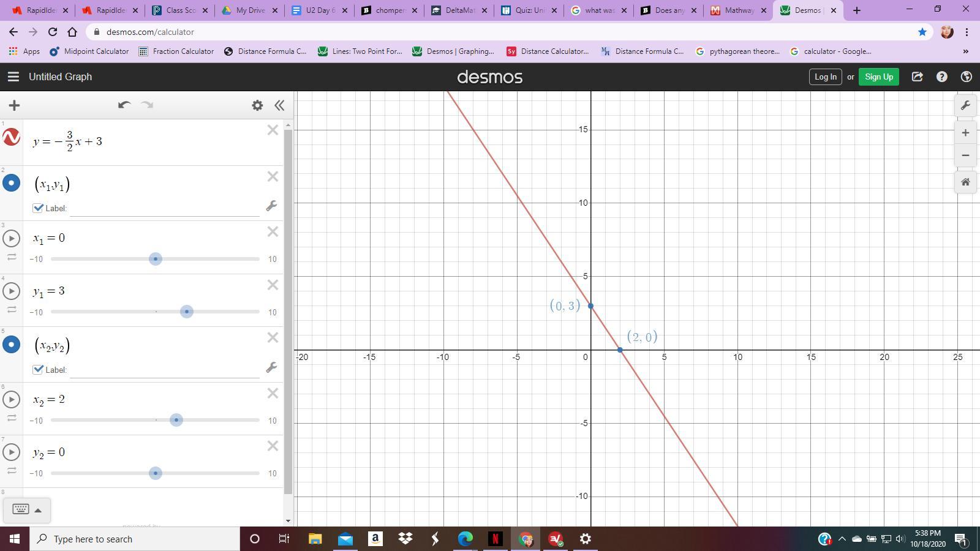Play the x1 slider animation
The height and width of the screenshot is (551, 980).
click(x=12, y=238)
